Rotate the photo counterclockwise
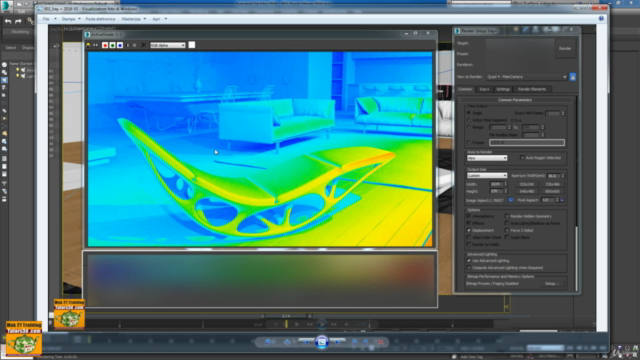Viewport: 640px width, 360px height. 354,342
